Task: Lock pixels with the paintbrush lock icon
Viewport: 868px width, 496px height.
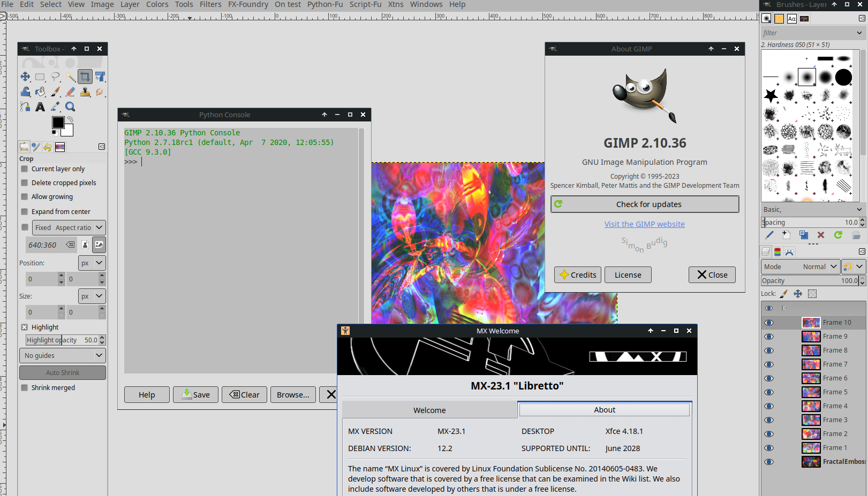Action: [x=784, y=294]
